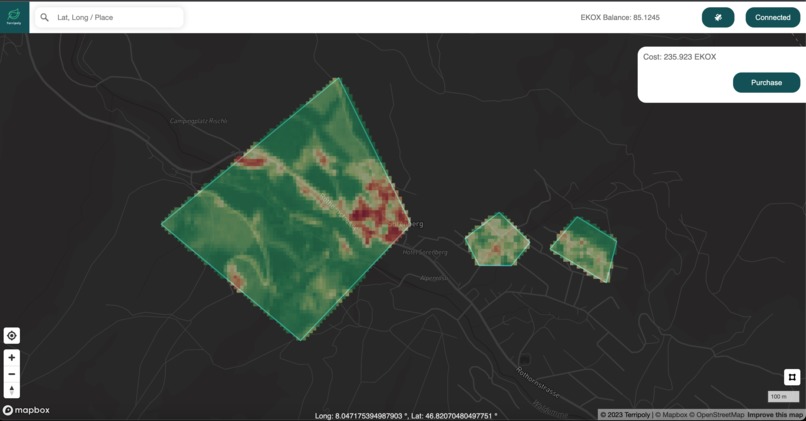Toggle fullscreen map icon
Image resolution: width=806 pixels, height=421 pixels.
[792, 377]
